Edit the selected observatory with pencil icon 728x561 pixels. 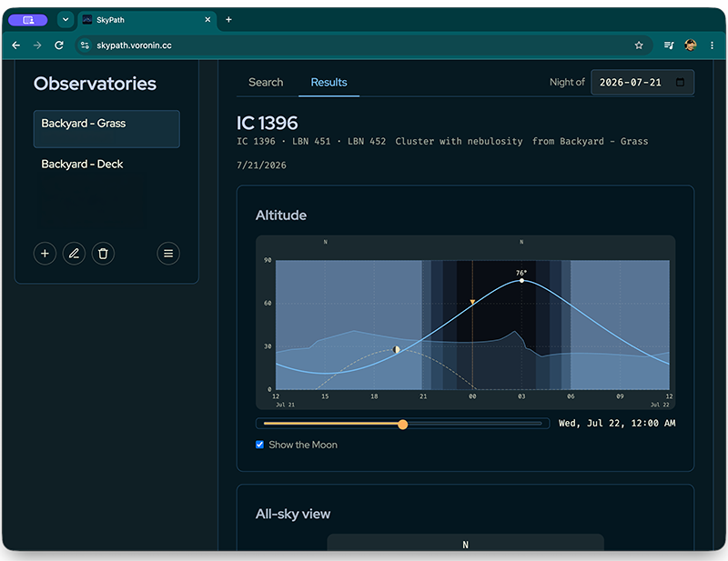coord(74,254)
